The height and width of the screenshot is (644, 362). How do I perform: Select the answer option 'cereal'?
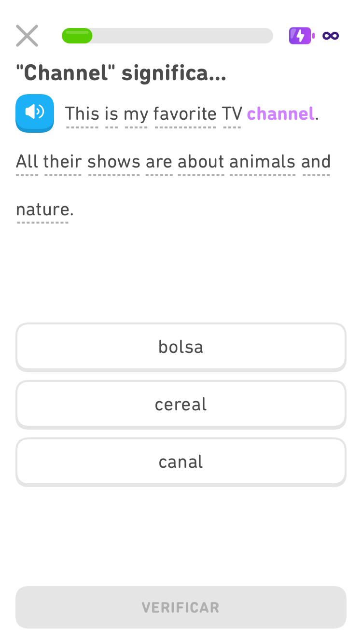click(181, 404)
